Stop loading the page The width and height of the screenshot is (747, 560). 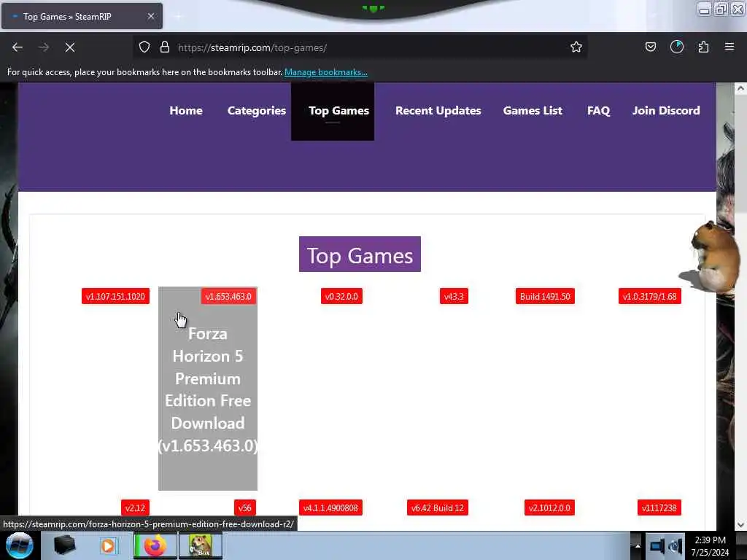[70, 47]
